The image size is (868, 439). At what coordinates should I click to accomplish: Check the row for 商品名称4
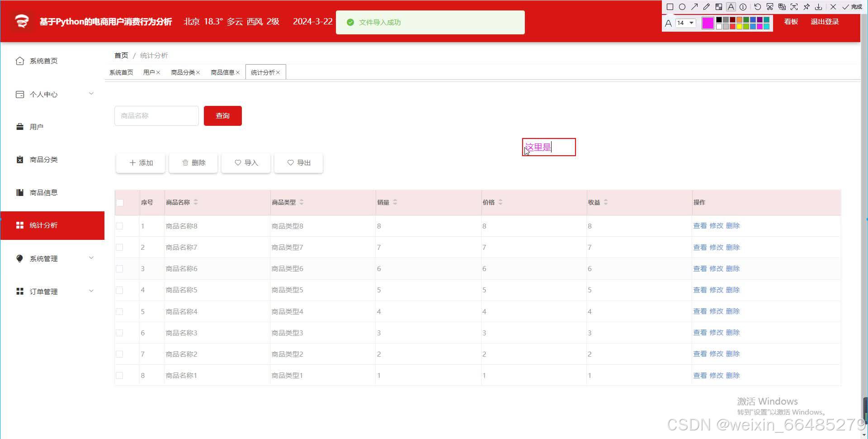click(119, 311)
